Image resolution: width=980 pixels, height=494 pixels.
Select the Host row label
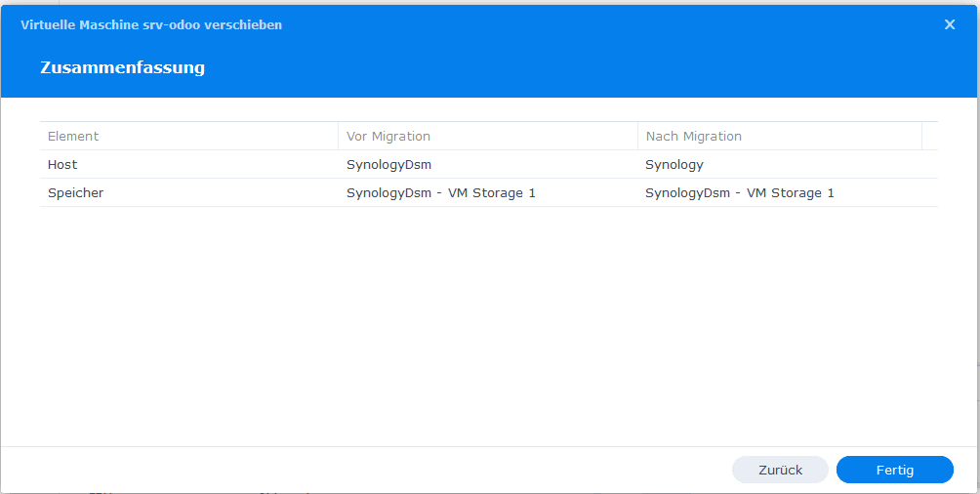(x=62, y=164)
